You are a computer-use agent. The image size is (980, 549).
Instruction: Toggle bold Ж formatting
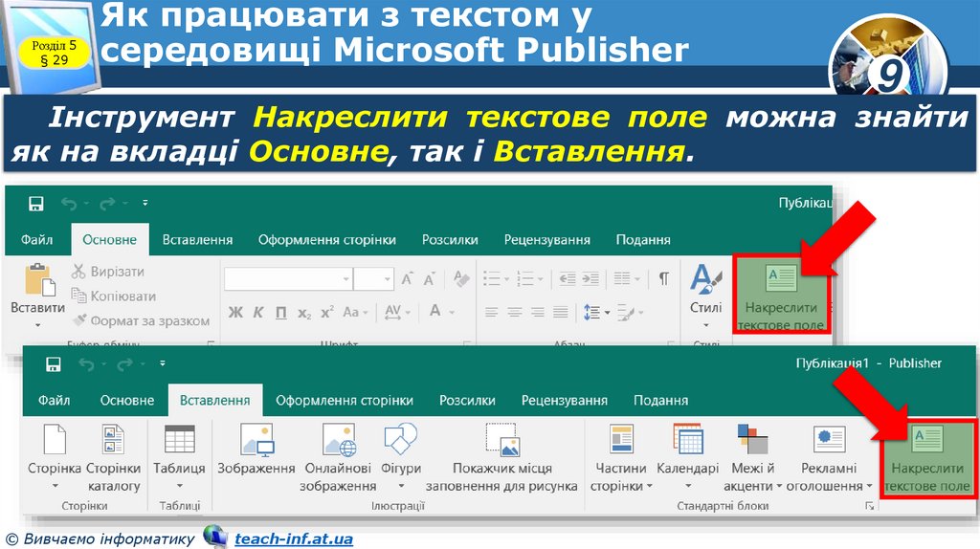(235, 313)
